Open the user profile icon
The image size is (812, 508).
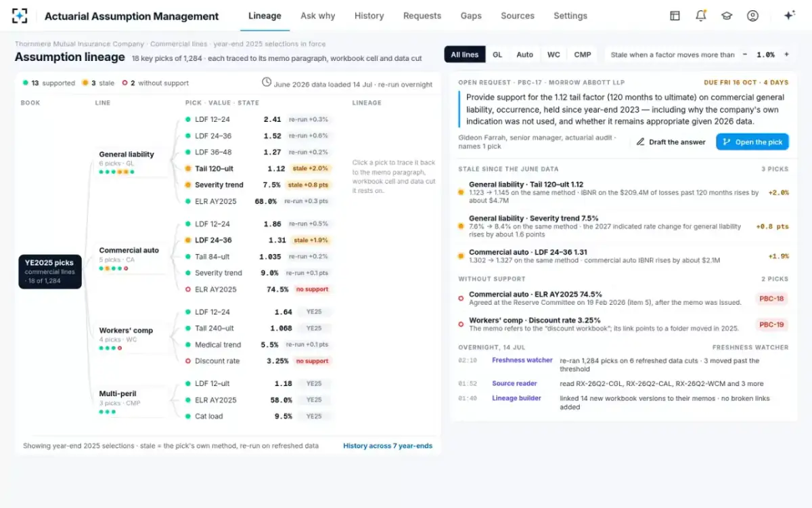(752, 16)
